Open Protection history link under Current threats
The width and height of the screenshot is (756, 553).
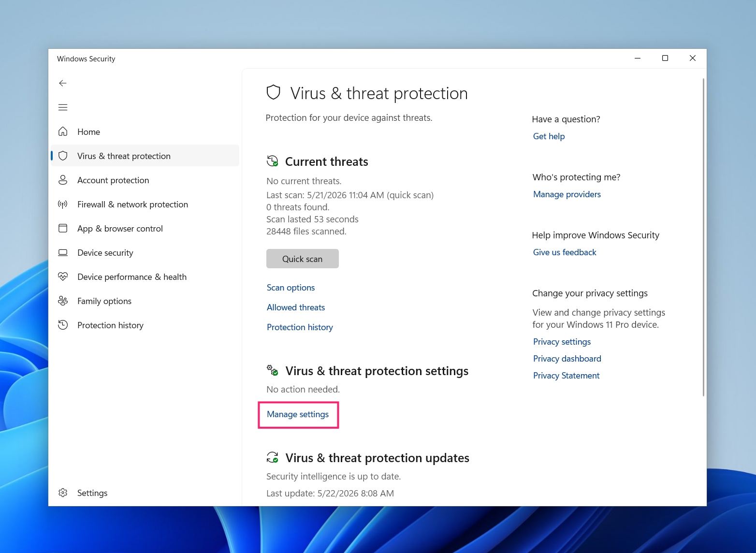pos(300,327)
